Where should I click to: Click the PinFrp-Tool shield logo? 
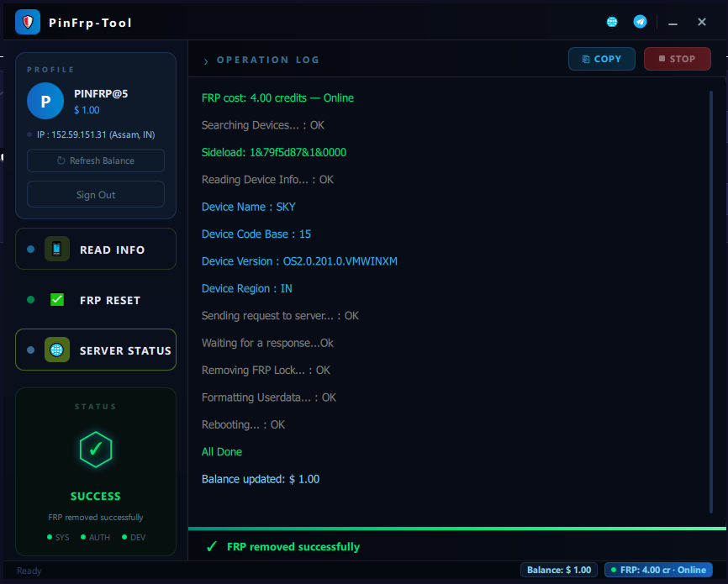pos(28,22)
